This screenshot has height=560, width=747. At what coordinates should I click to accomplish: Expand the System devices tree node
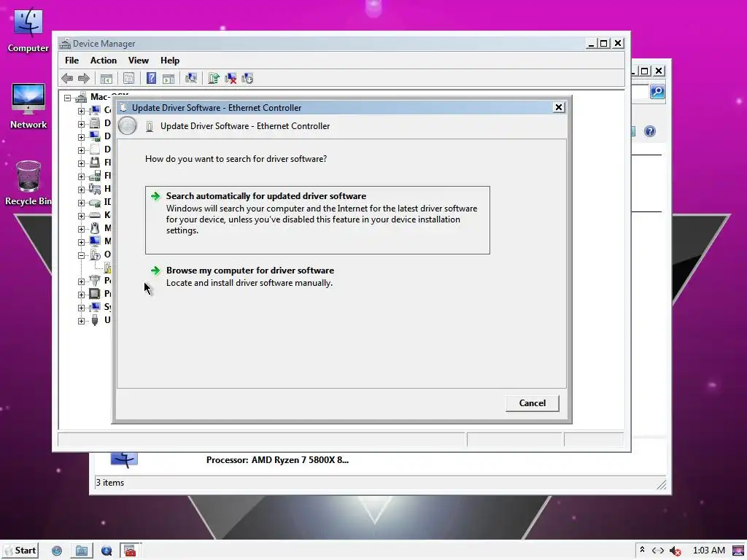(81, 307)
